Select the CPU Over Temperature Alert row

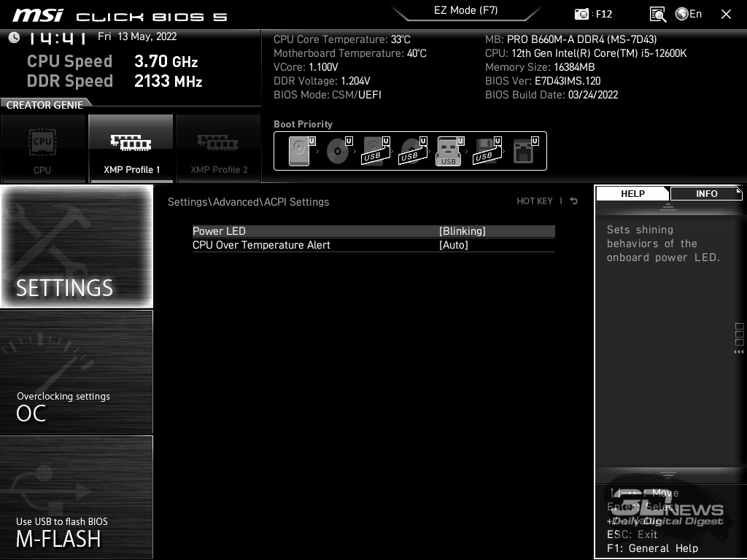click(x=373, y=245)
